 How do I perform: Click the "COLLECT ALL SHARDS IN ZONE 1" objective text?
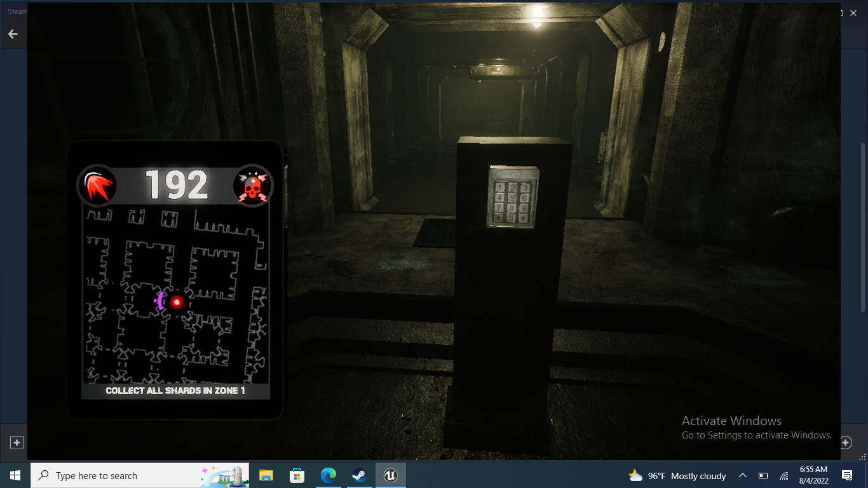(x=175, y=390)
